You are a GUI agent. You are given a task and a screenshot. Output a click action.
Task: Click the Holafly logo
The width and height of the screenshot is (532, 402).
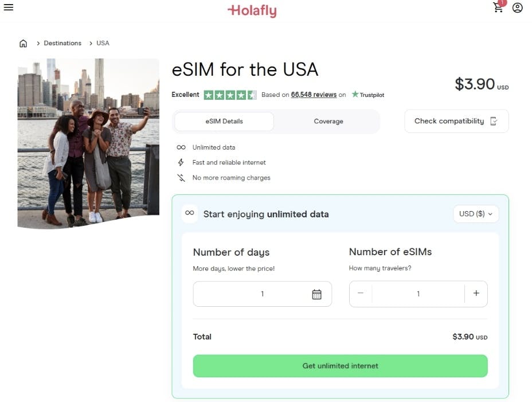252,10
